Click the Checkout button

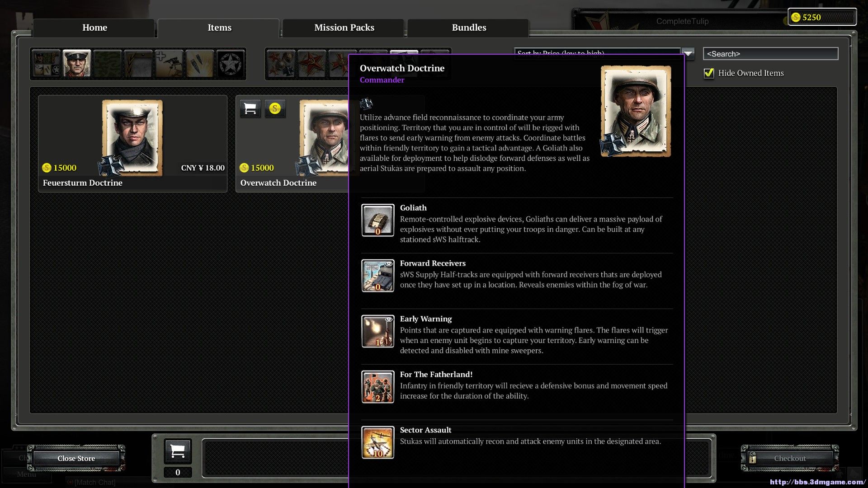[x=789, y=458]
